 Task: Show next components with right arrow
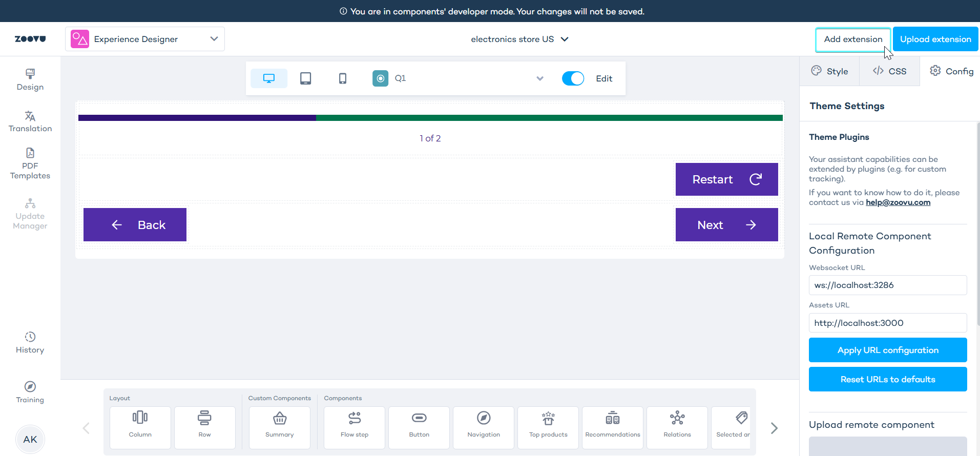774,428
